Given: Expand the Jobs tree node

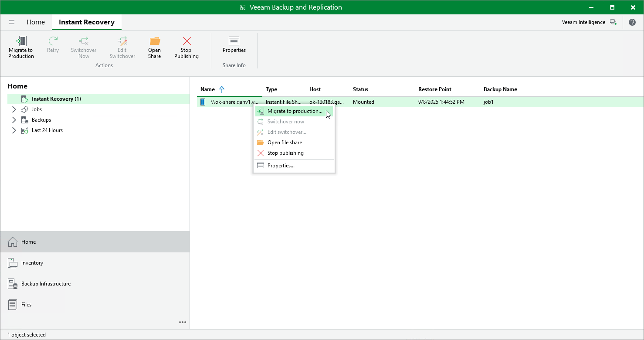Looking at the screenshot, I should (14, 109).
